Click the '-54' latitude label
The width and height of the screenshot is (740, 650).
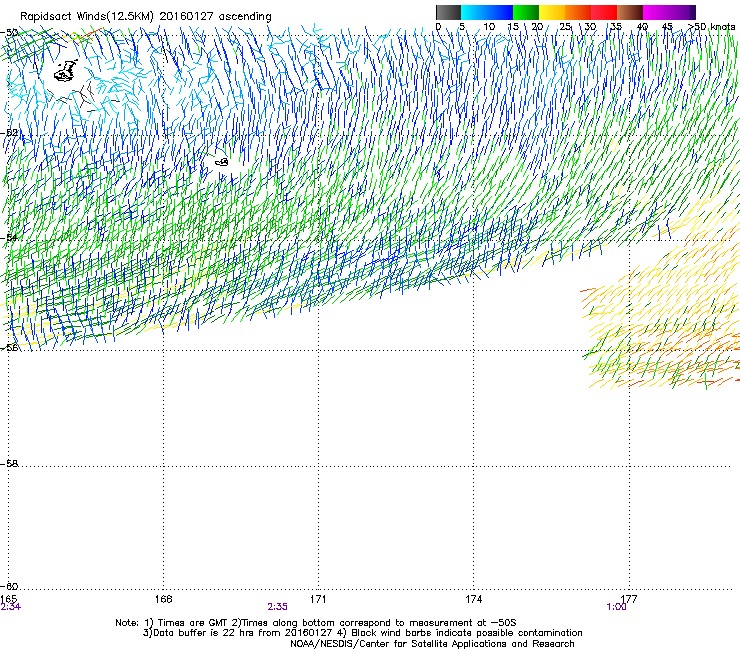point(9,237)
